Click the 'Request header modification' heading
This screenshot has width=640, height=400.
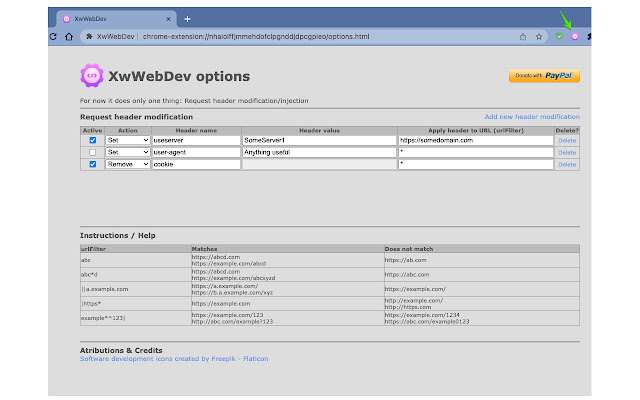[136, 117]
